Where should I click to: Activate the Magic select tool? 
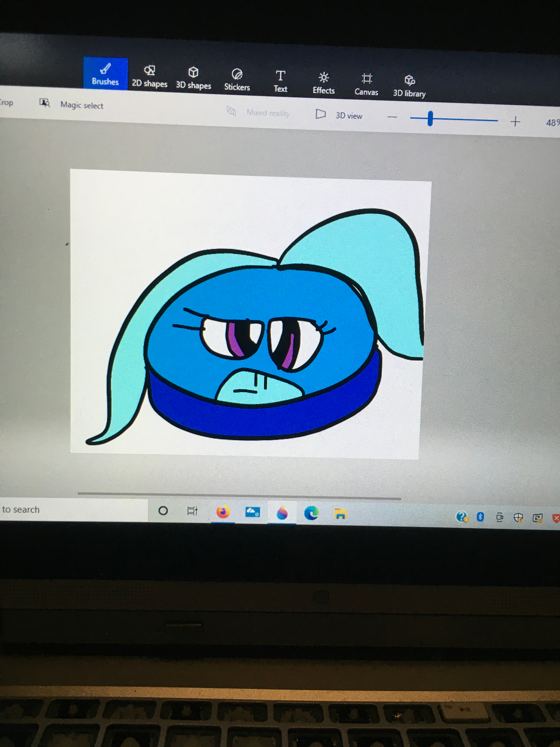point(72,105)
